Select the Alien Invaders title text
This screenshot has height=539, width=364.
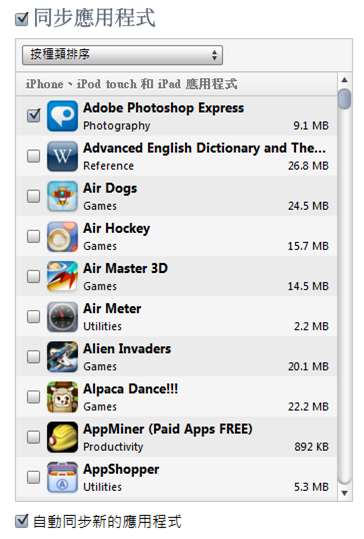(x=127, y=349)
